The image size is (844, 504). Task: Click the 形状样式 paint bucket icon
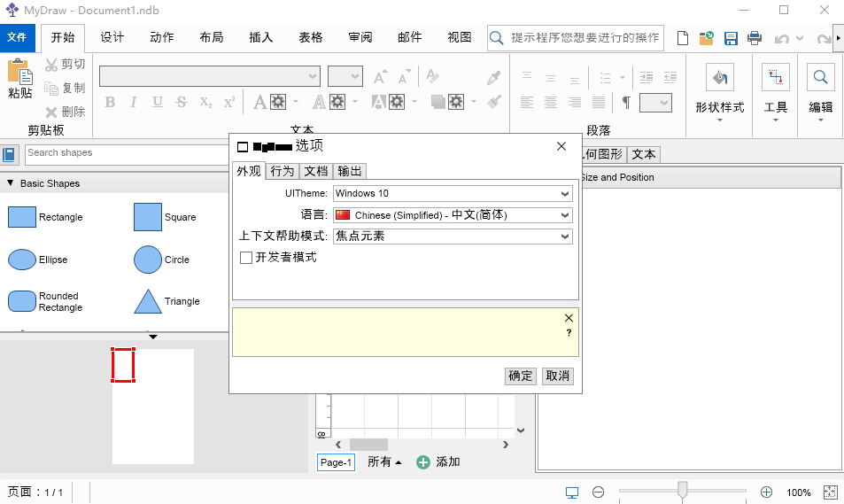719,78
